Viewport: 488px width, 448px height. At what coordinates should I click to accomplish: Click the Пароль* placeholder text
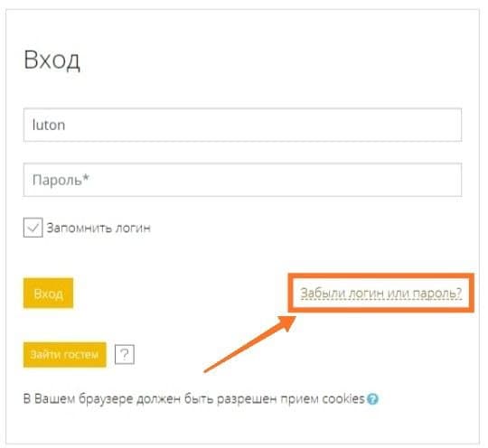(x=61, y=180)
